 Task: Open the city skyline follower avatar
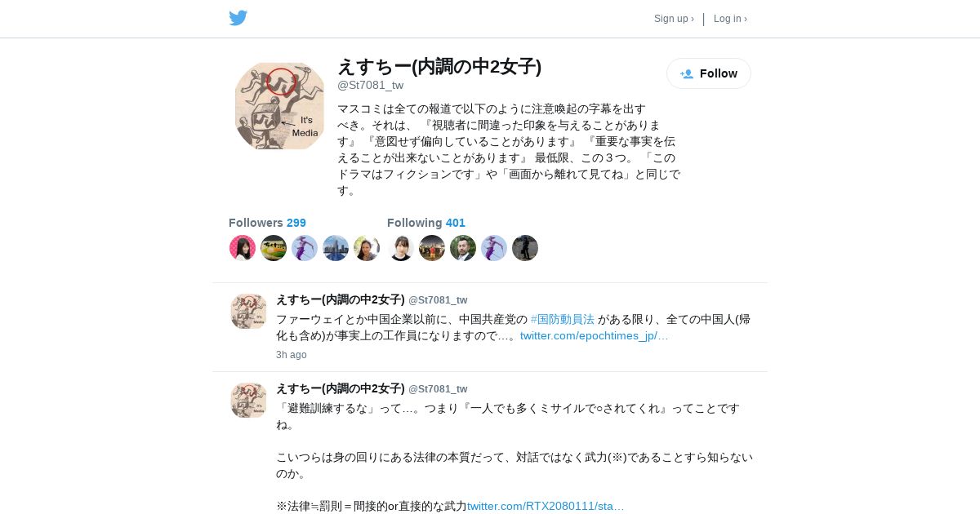(336, 248)
